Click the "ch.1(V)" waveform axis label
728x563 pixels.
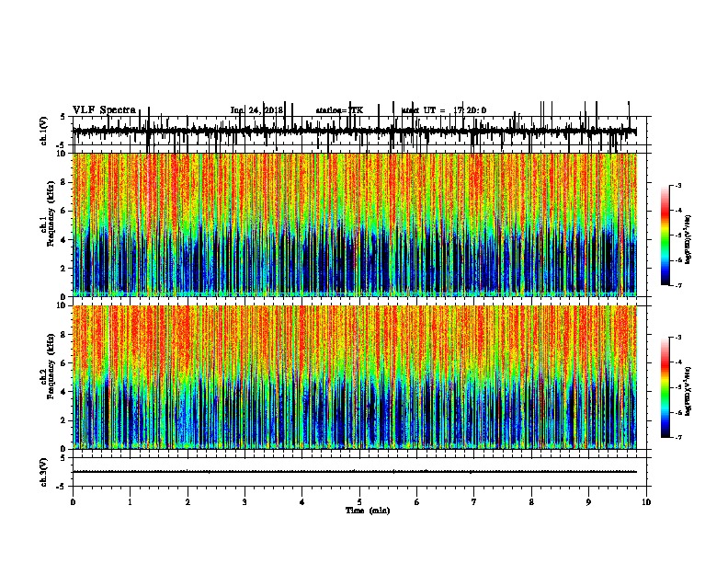(x=43, y=131)
